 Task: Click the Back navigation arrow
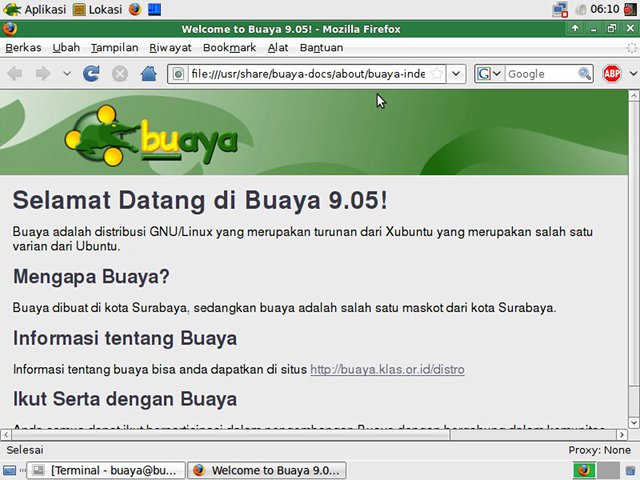(15, 74)
